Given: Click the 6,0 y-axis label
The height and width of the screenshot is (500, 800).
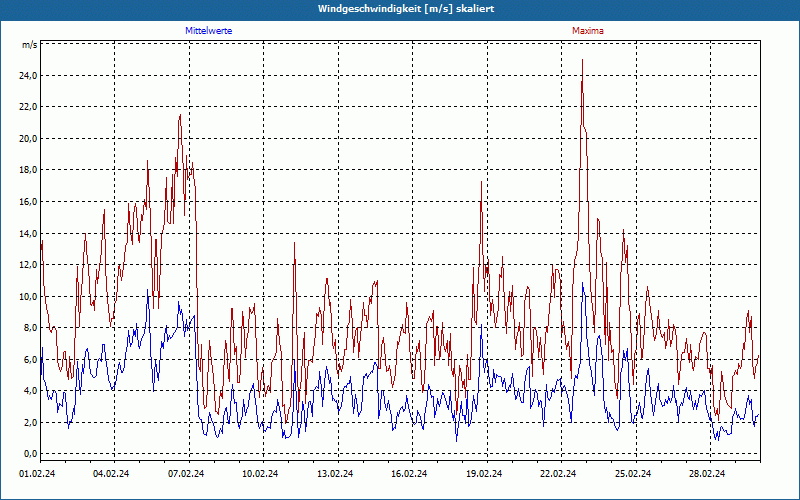Looking at the screenshot, I should (x=31, y=359).
